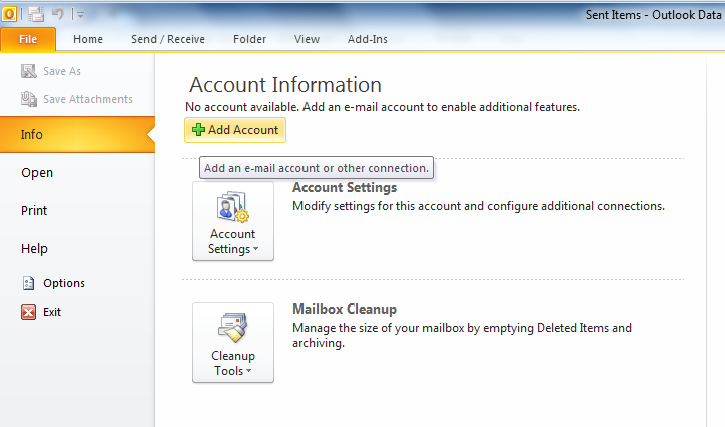Open the Folder ribbon tab
The image size is (725, 427).
[x=249, y=39]
